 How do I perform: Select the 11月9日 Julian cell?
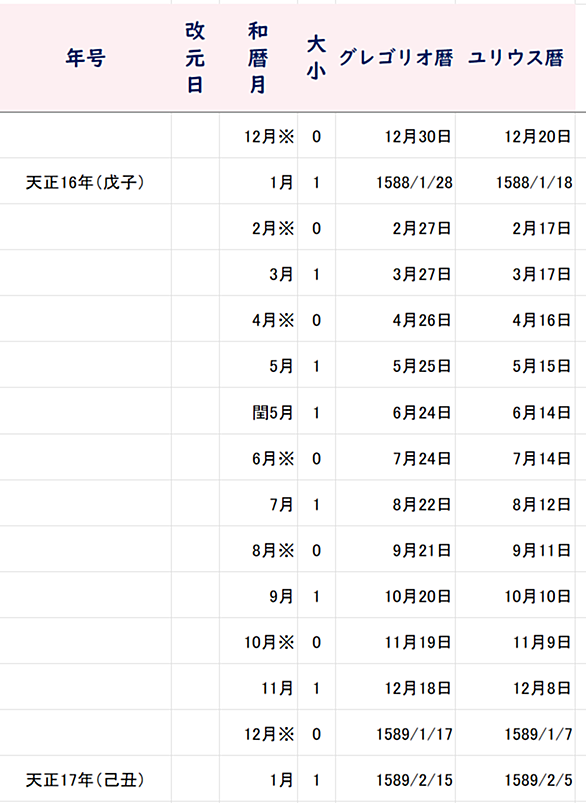(x=515, y=642)
